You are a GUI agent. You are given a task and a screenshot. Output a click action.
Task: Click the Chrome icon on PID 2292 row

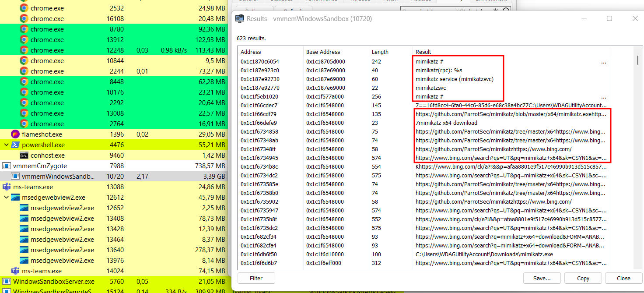coord(24,103)
